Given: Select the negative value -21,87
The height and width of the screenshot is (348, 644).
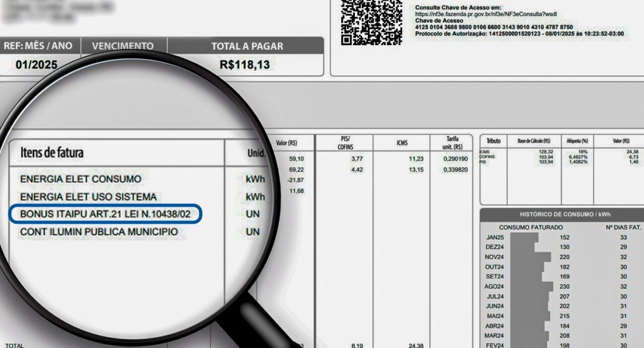Looking at the screenshot, I should pos(295,180).
